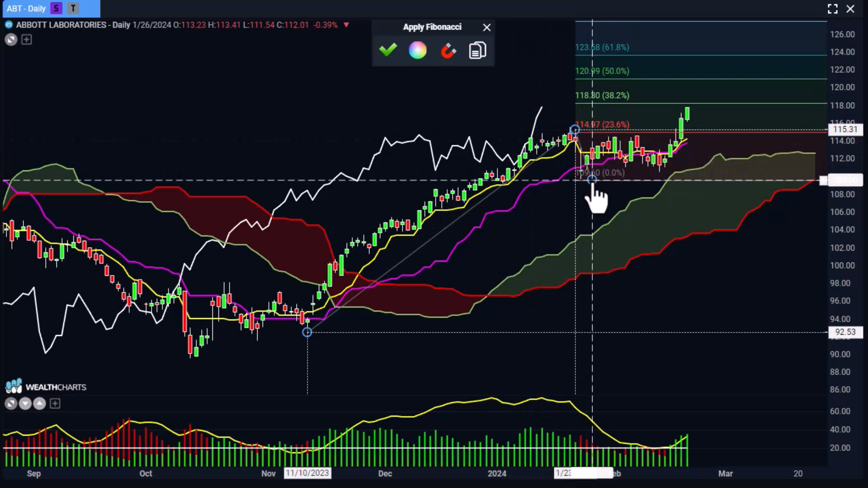Image resolution: width=868 pixels, height=488 pixels.
Task: Click the Oct label on time axis
Action: click(146, 474)
